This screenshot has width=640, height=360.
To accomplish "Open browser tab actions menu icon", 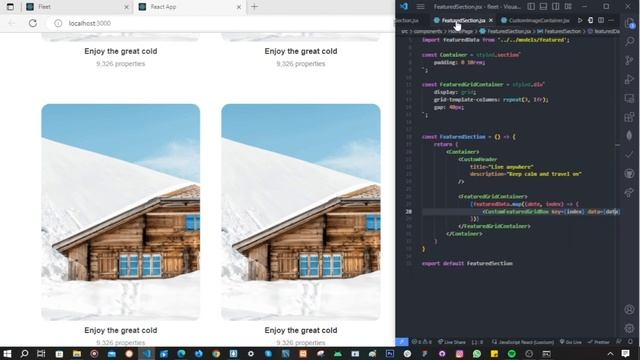I will [x=10, y=7].
